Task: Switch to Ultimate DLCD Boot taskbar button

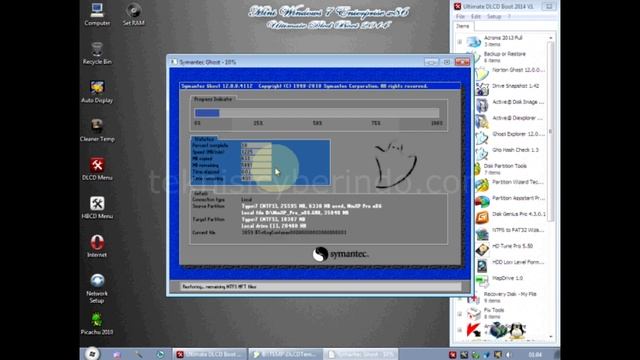Action: (210, 354)
